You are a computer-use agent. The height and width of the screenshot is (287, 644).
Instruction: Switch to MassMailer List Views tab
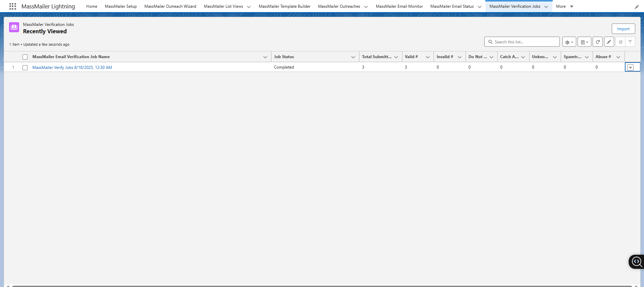pos(223,6)
